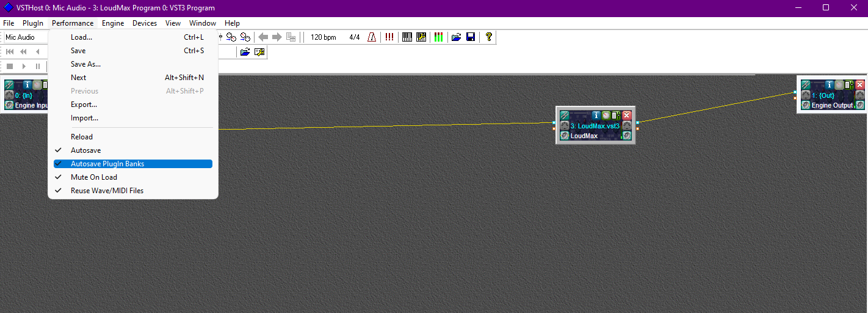The image size is (868, 313).
Task: Select Reload in Performance menu
Action: (x=133, y=137)
